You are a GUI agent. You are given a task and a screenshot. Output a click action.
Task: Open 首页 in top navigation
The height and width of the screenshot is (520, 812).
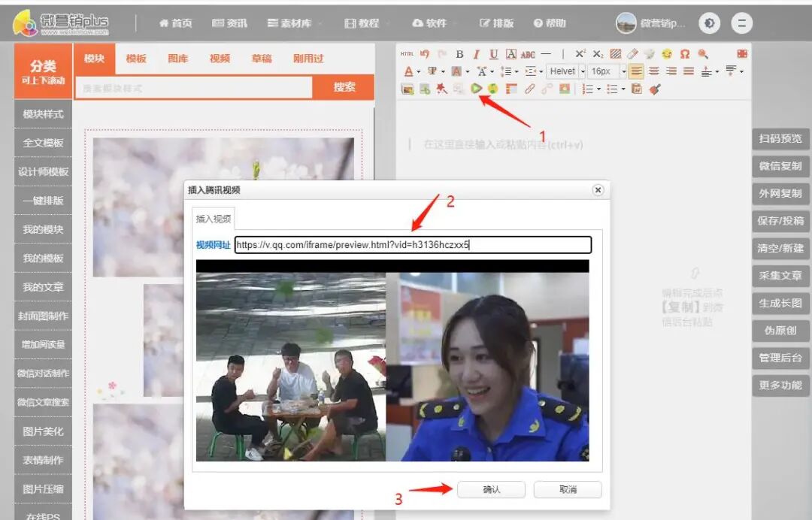[175, 23]
